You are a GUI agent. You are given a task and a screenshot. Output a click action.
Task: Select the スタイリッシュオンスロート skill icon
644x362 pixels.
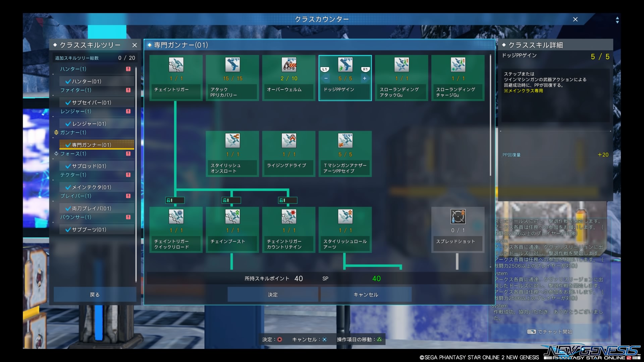click(232, 141)
